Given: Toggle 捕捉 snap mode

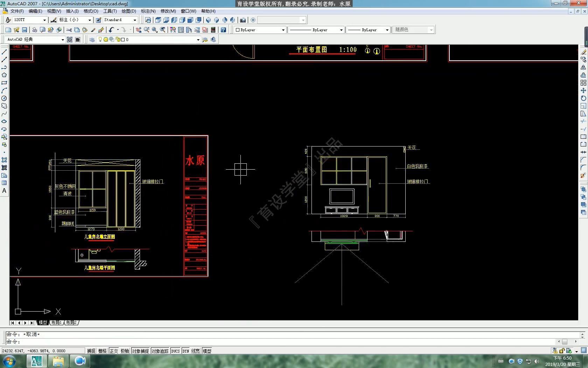Looking at the screenshot, I should click(91, 351).
